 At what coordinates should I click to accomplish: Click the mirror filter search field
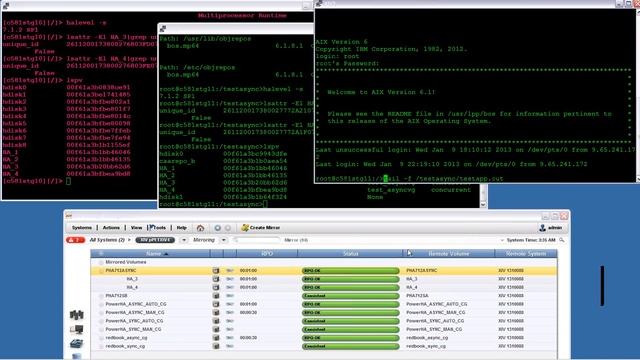click(x=257, y=240)
